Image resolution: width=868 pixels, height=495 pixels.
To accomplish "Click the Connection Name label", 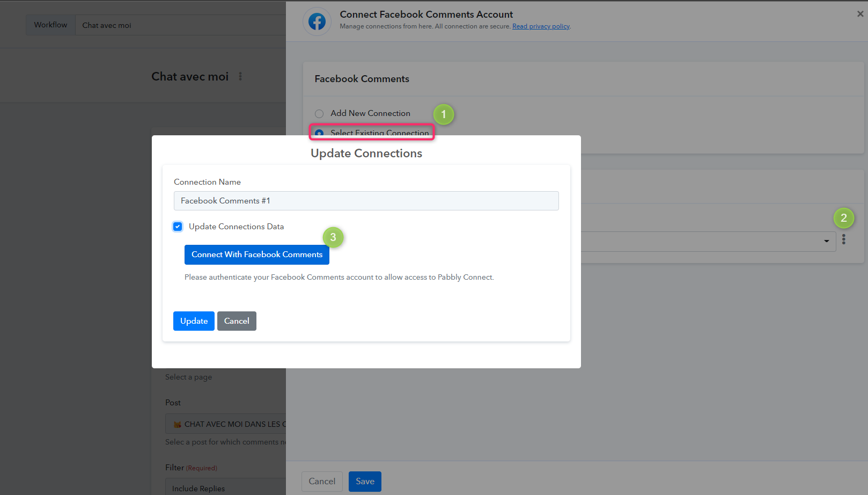I will (207, 182).
